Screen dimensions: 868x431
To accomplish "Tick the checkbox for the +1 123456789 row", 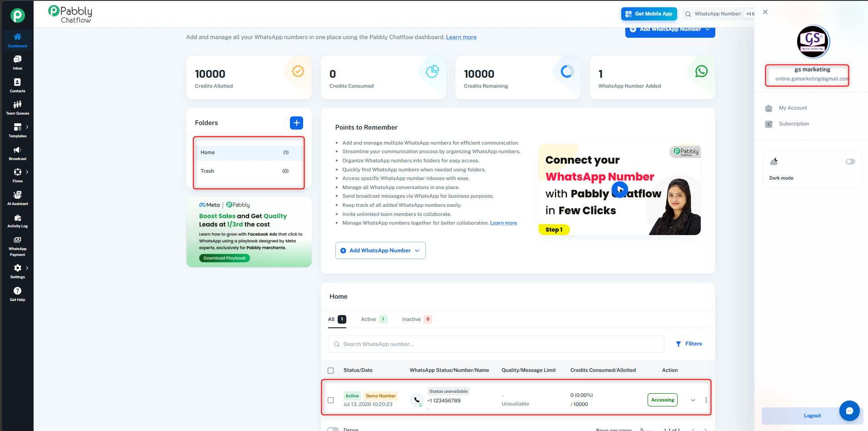I will 331,400.
